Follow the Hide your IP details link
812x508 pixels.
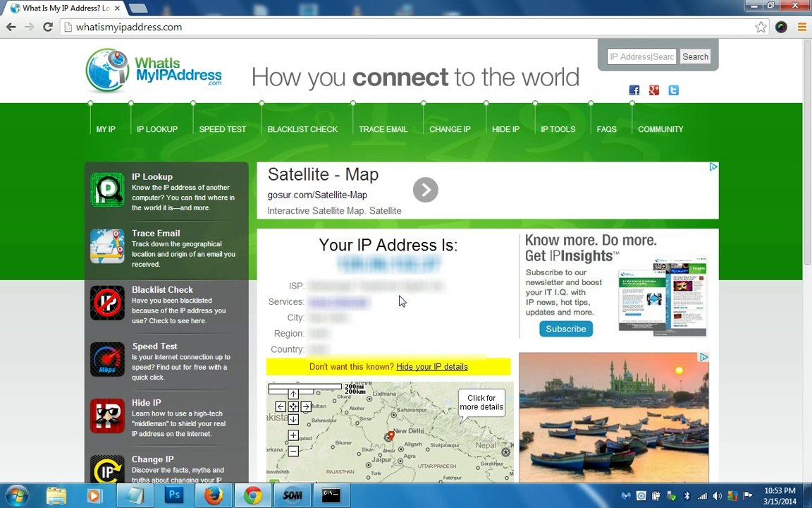tap(432, 366)
